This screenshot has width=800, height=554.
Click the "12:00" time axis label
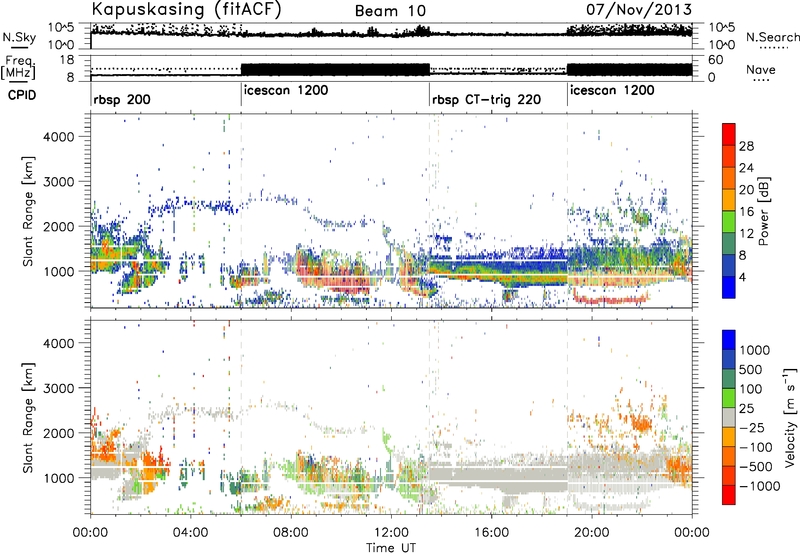pyautogui.click(x=391, y=532)
